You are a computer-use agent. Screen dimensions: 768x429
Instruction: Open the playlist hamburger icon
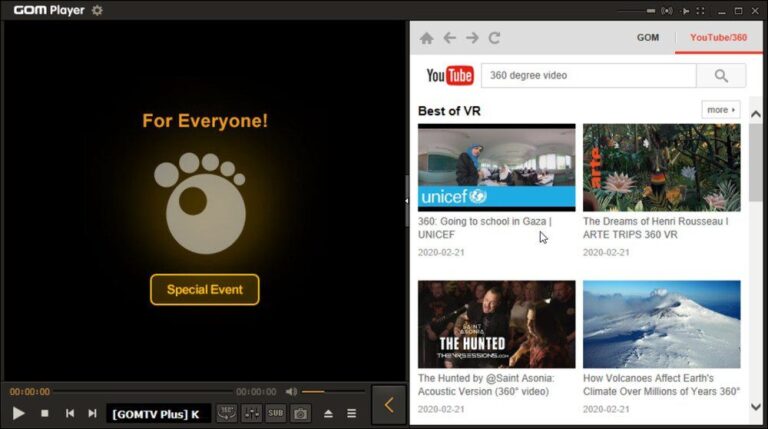[x=351, y=413]
